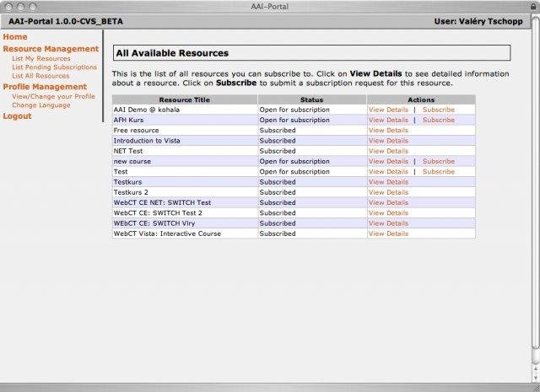This screenshot has height=392, width=540.
Task: Open List Pending Subscriptions
Action: [54, 67]
